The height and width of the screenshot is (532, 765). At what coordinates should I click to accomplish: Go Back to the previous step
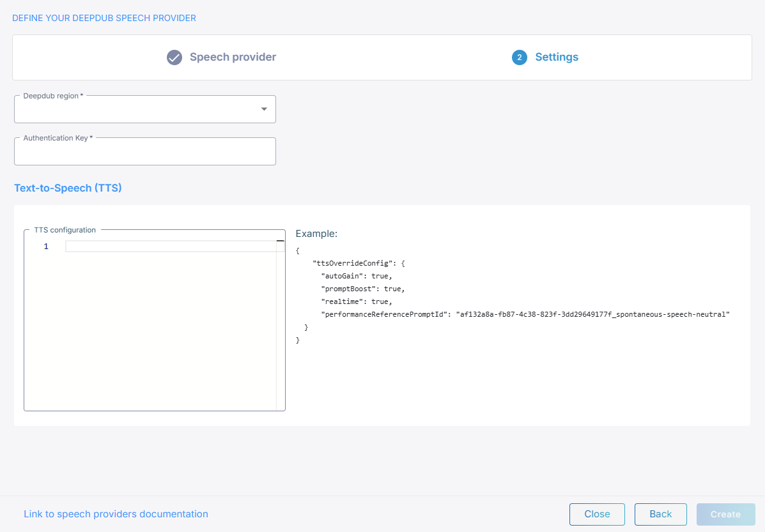pos(661,514)
